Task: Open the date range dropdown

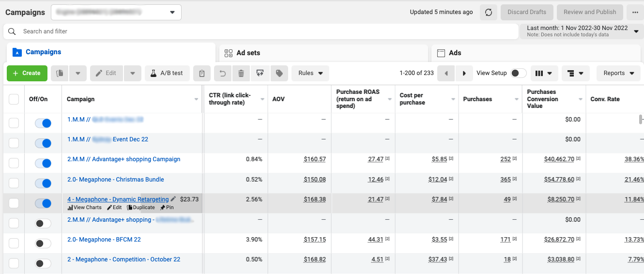Action: tap(582, 31)
